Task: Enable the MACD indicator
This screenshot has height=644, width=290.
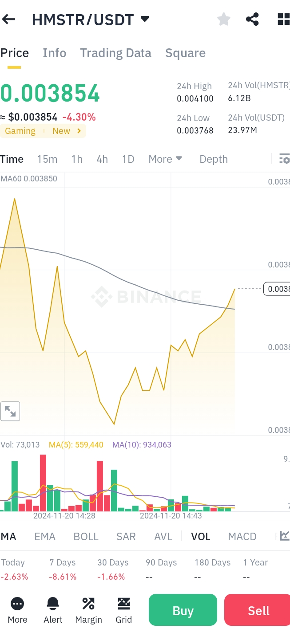Action: (242, 536)
